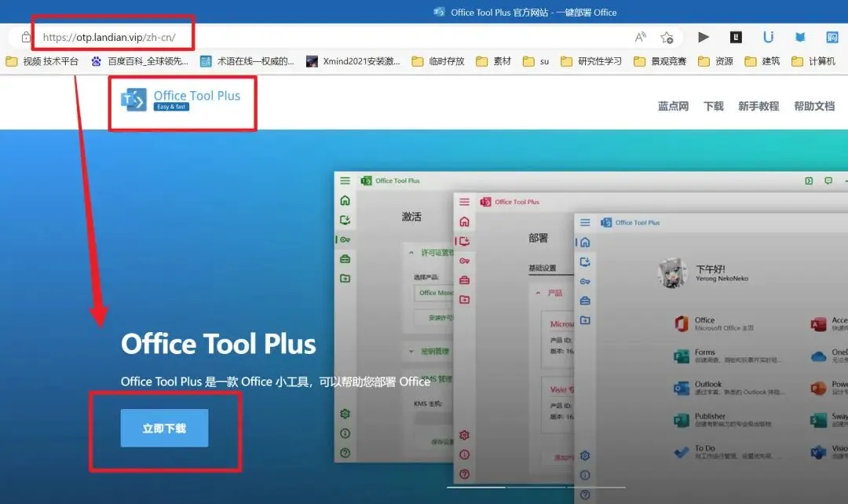Click the green info circle icon
The height and width of the screenshot is (504, 848).
pyautogui.click(x=345, y=433)
